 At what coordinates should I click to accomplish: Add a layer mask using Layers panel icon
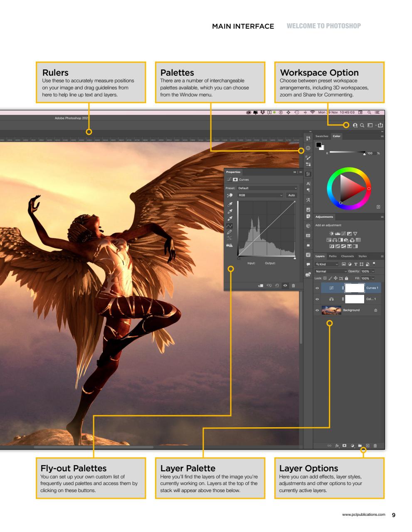[x=344, y=446]
